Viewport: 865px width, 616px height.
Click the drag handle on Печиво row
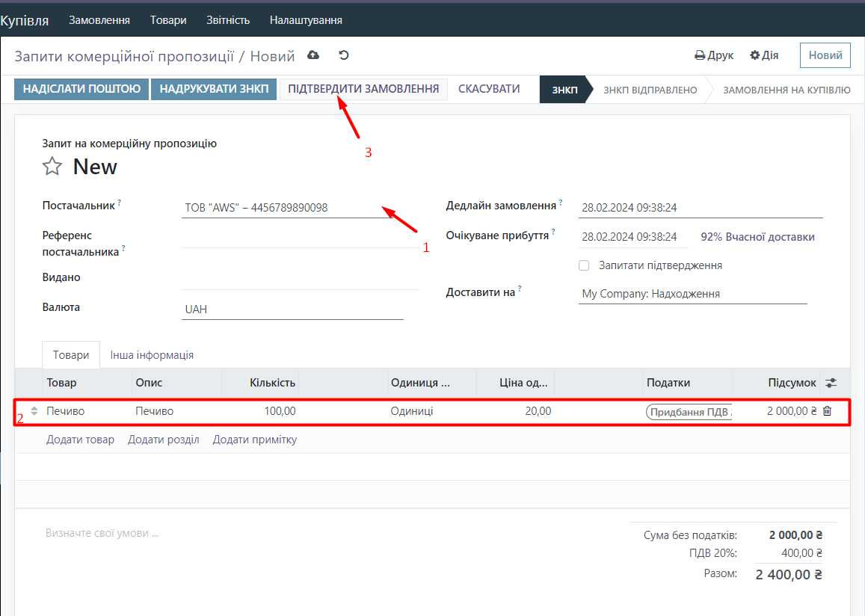[x=34, y=411]
